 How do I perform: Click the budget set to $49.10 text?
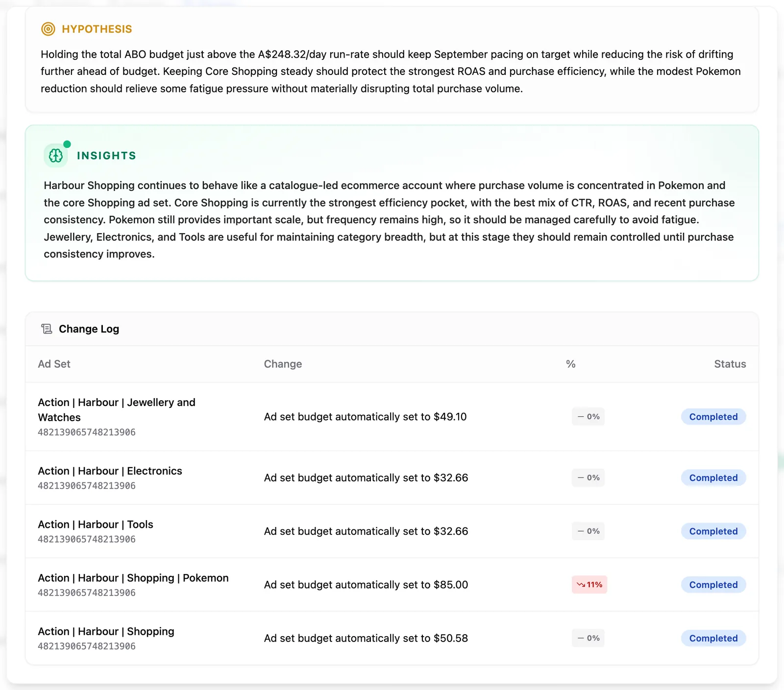coord(365,417)
